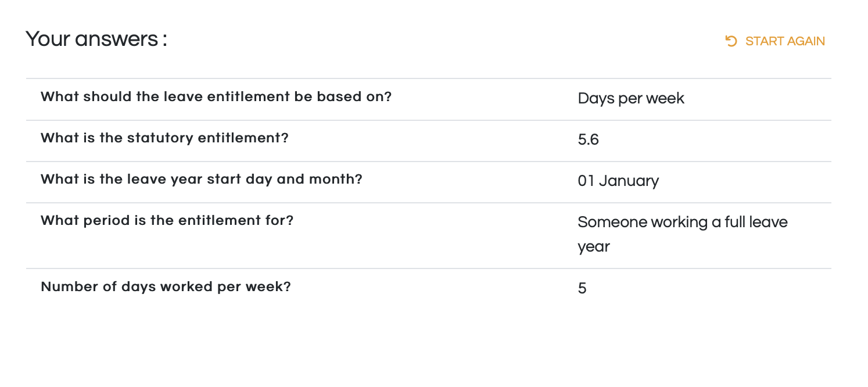Select the 5.6 statutory entitlement value
This screenshot has height=387, width=868.
[588, 140]
